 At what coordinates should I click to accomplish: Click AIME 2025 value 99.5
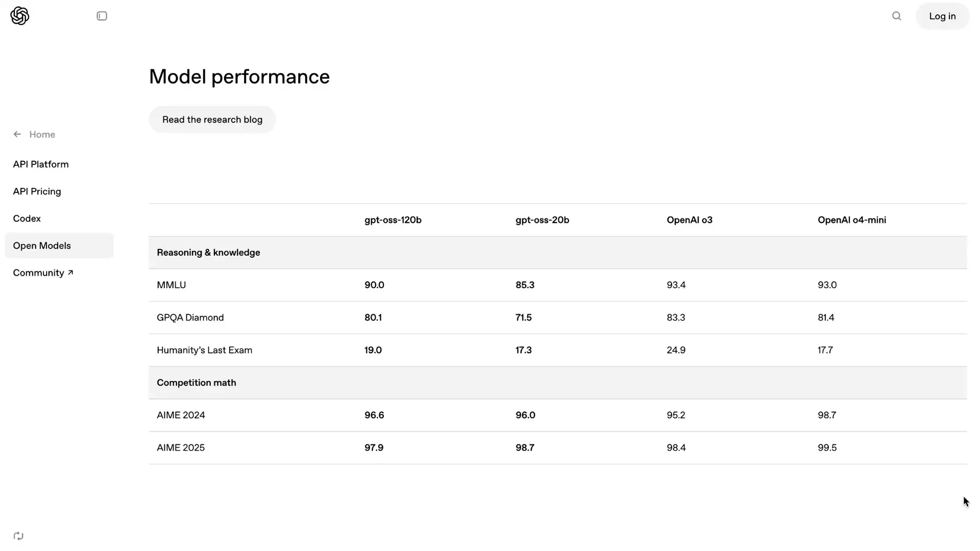point(827,447)
